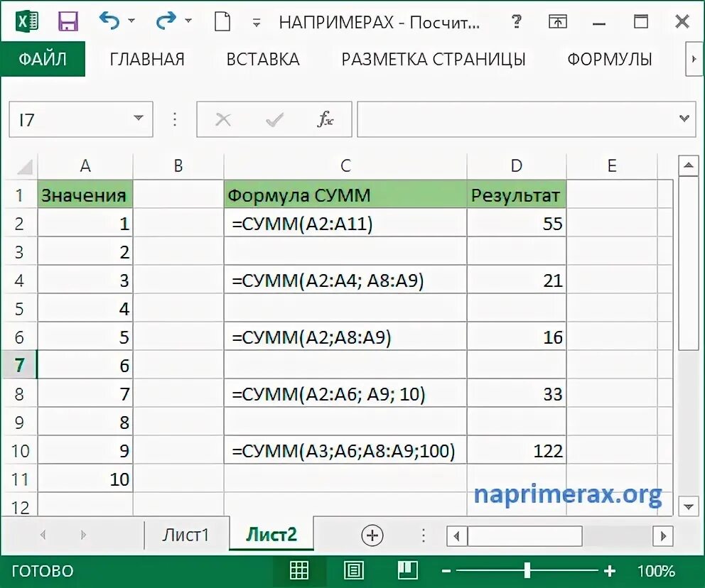
Task: Select cell with =СУММ(A2:A6; A9; 10)
Action: click(x=345, y=394)
